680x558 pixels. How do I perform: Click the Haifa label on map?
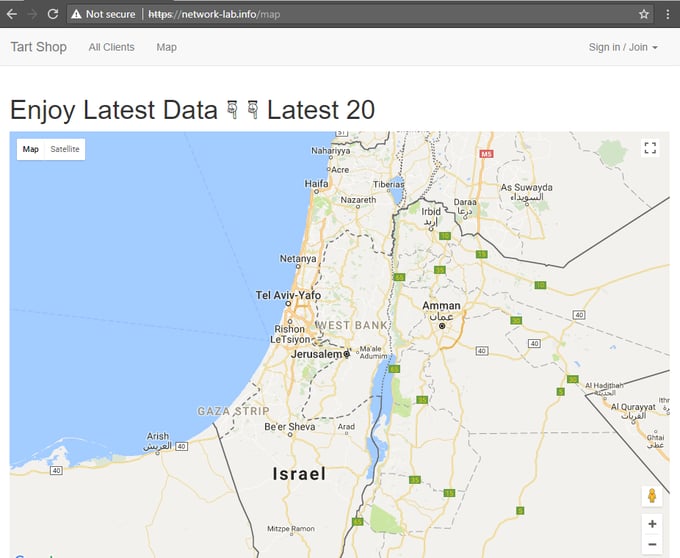click(x=316, y=184)
